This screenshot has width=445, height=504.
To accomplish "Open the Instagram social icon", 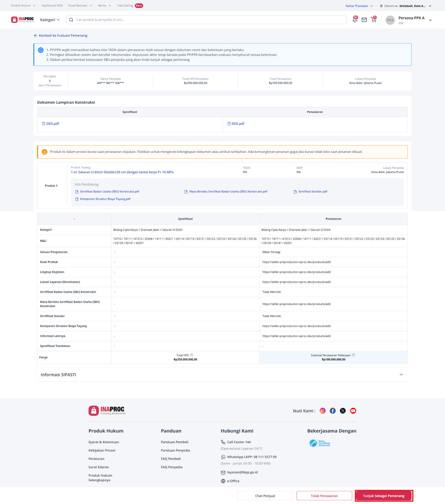I will coord(323,411).
